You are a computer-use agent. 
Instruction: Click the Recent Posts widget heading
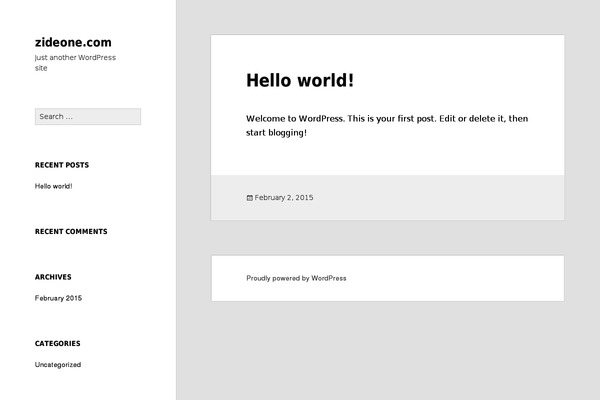62,164
